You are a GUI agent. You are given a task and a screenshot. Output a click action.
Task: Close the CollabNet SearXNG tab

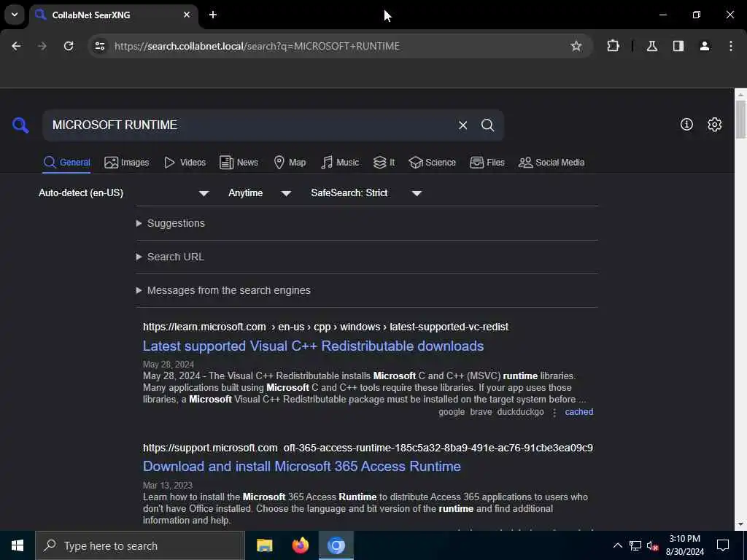tap(187, 15)
